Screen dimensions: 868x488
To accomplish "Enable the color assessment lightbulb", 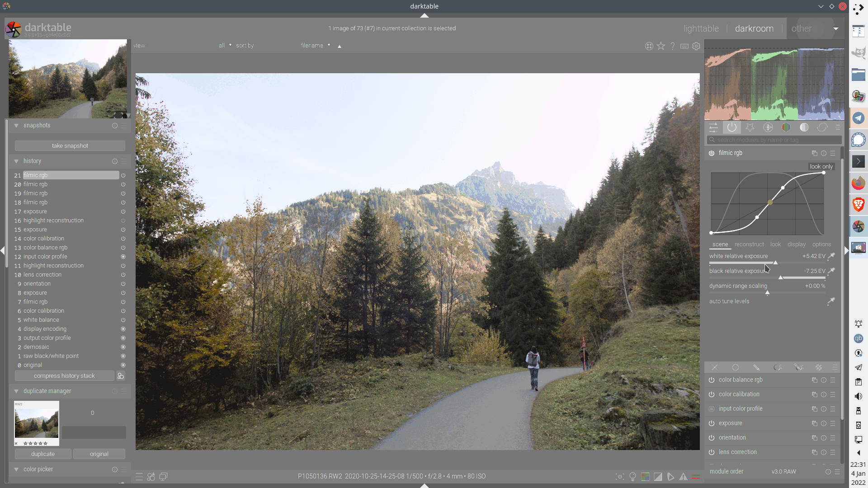I will click(x=633, y=476).
